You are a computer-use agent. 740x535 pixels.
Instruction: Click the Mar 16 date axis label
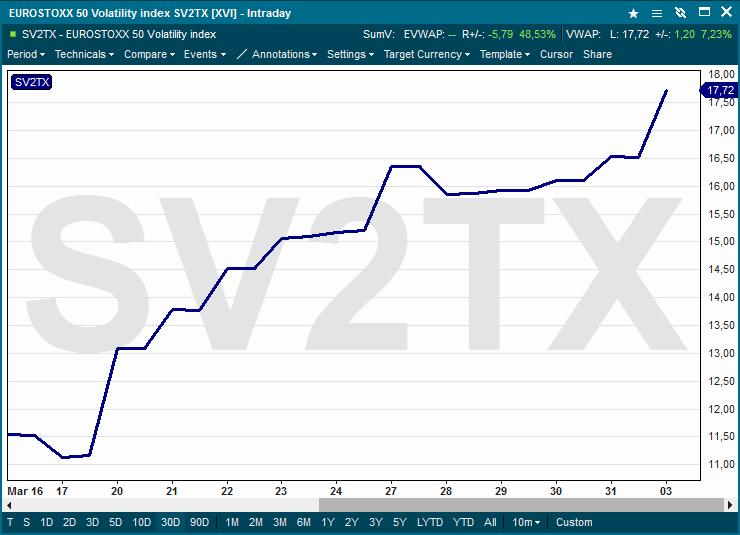[25, 491]
